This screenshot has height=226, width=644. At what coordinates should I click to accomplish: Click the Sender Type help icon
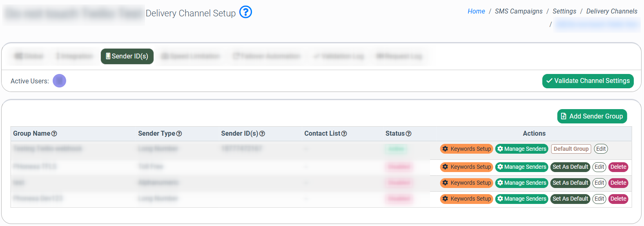[179, 134]
